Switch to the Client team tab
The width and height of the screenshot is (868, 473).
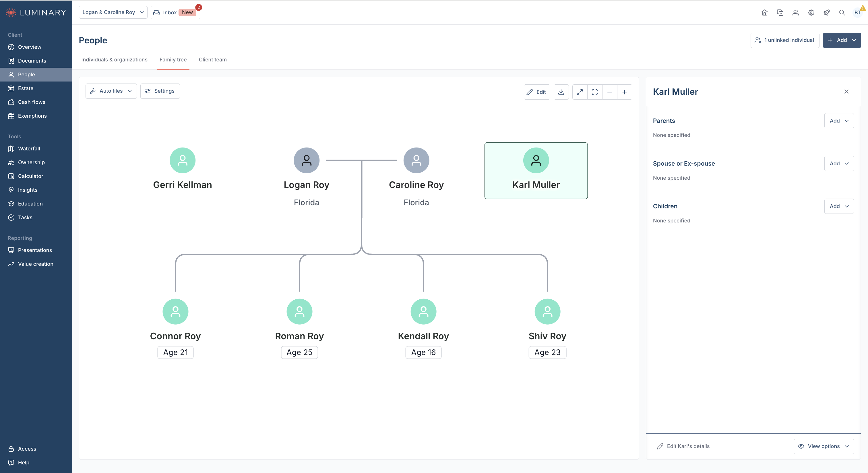pos(213,60)
